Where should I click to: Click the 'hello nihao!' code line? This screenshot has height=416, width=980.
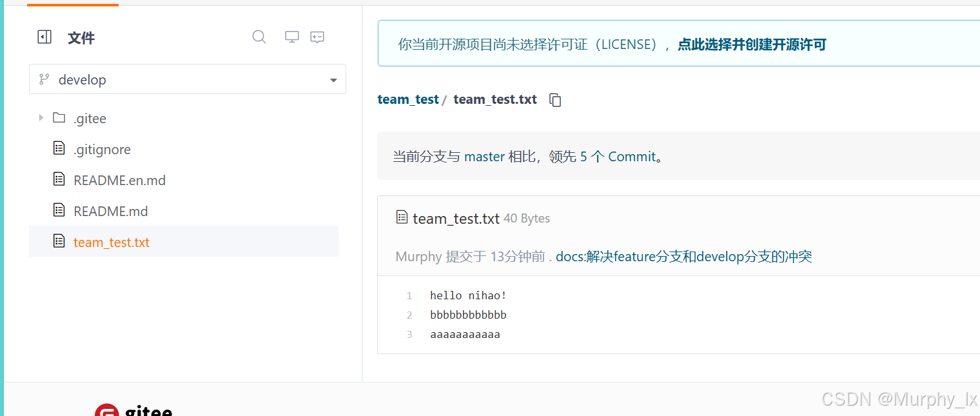tap(468, 295)
